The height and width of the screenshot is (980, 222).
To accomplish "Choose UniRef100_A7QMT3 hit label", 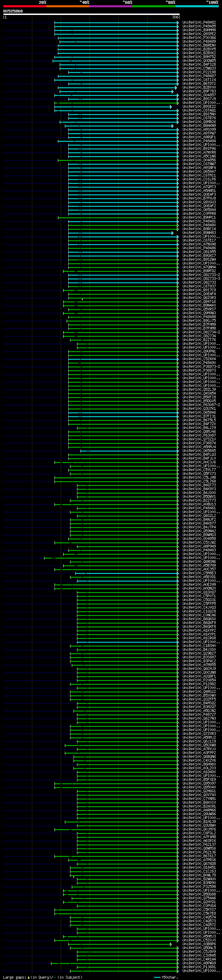I will click(199, 187).
